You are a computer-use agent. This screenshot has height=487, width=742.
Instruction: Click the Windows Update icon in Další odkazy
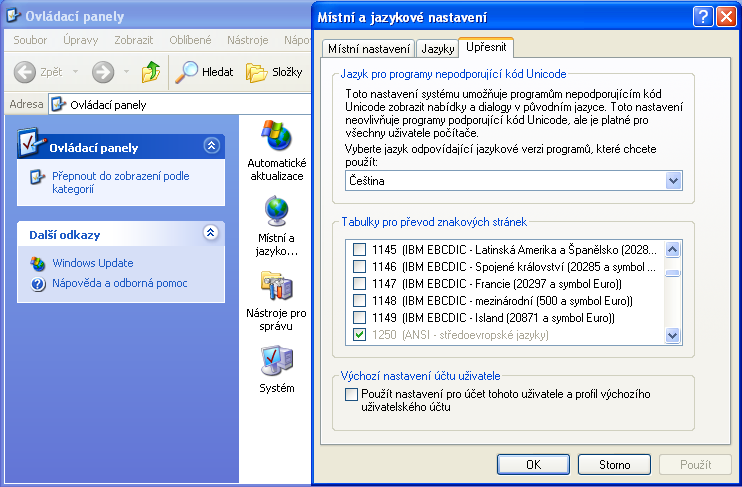38,264
